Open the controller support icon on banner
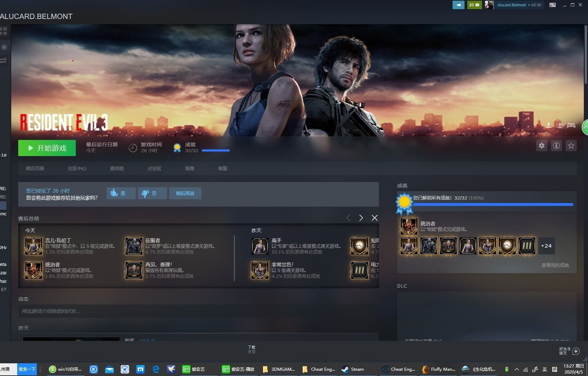Viewport: 588px width, 376px height. 571,125
